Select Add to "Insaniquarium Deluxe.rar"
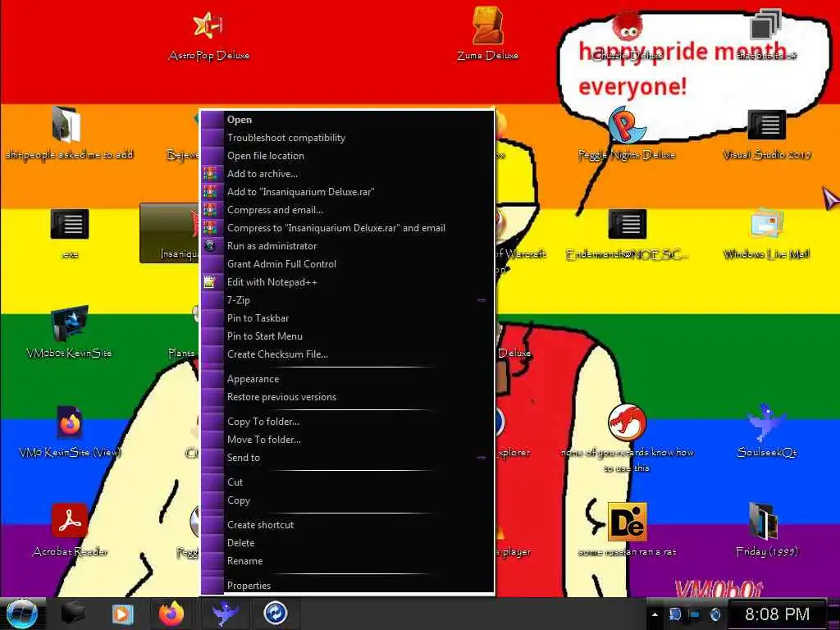 (x=347, y=192)
